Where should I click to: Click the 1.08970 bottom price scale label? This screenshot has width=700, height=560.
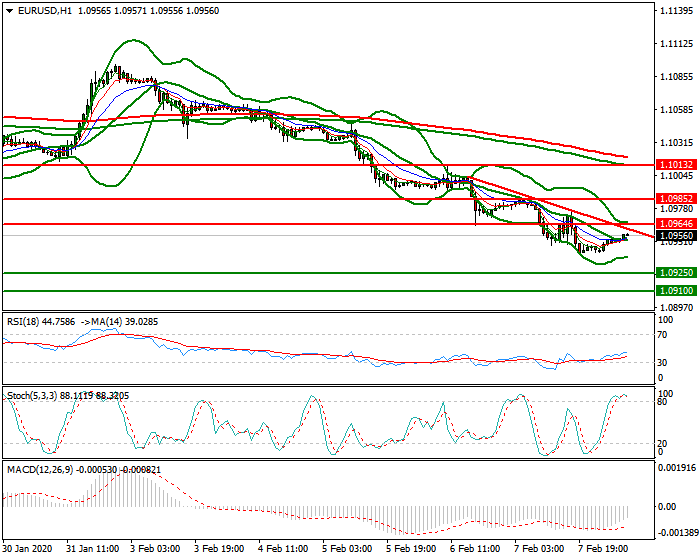pyautogui.click(x=675, y=308)
